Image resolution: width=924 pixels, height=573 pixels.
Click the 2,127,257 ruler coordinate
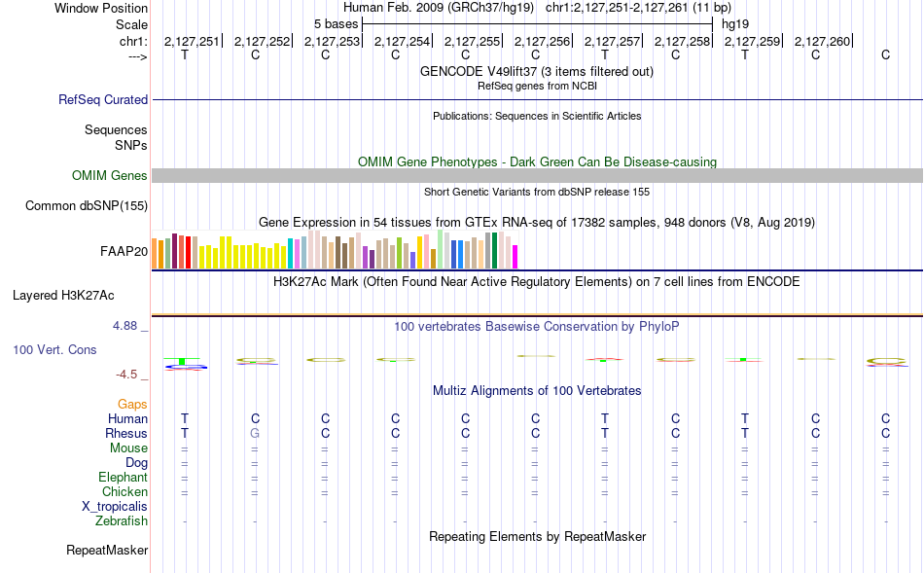tap(612, 41)
